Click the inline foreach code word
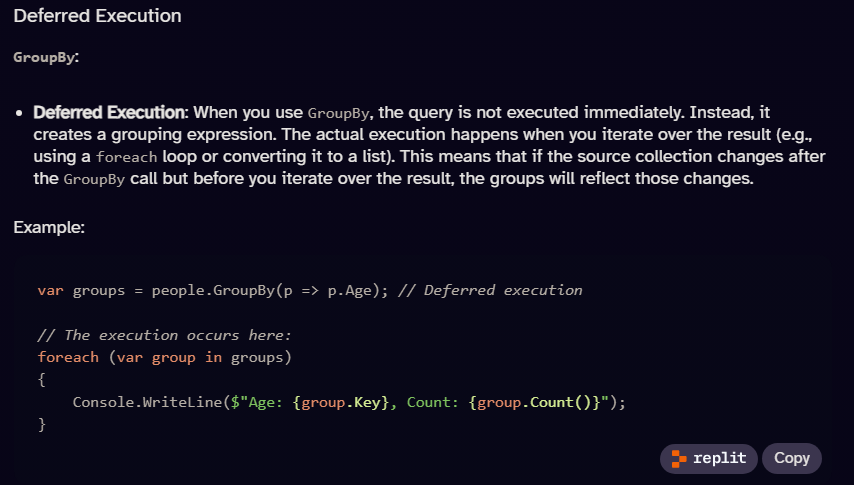Screen dimensions: 854x485 tap(126, 157)
